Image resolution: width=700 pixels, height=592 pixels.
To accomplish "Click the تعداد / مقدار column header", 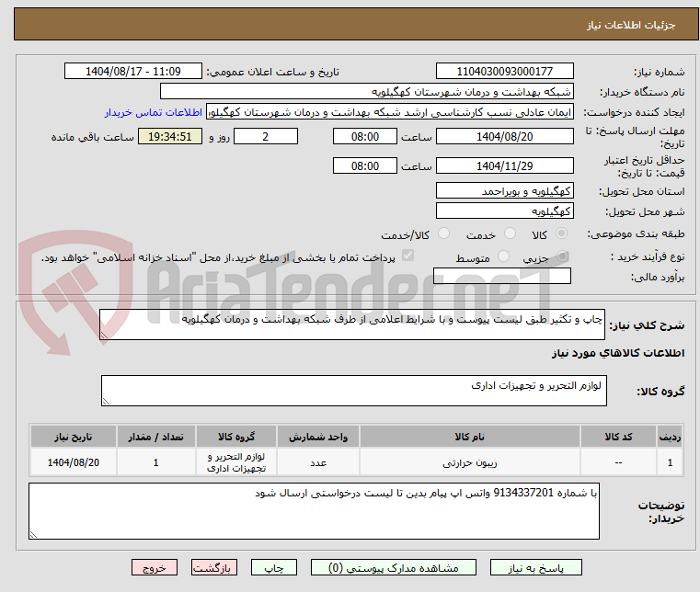I will (x=155, y=437).
